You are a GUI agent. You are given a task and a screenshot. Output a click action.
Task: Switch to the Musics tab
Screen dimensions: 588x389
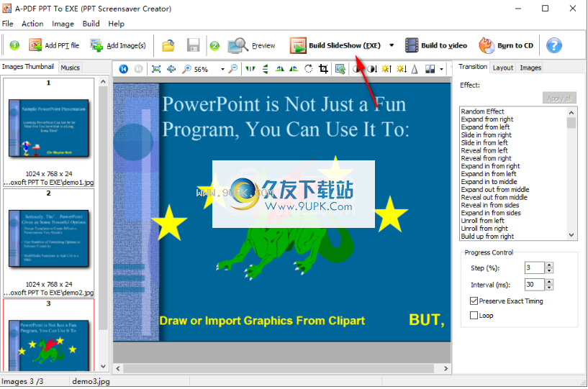tap(70, 68)
